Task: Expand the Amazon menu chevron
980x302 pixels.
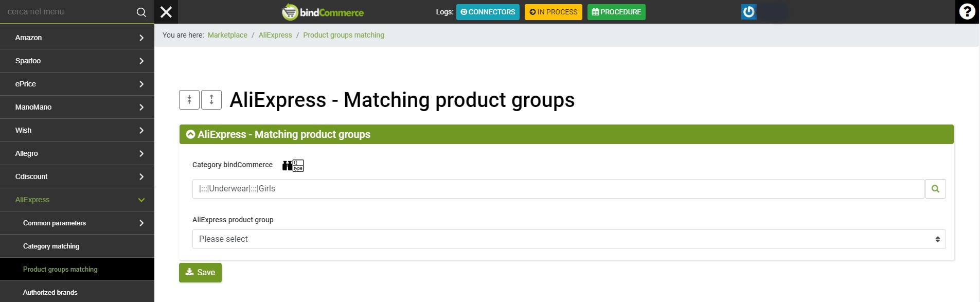Action: [141, 38]
